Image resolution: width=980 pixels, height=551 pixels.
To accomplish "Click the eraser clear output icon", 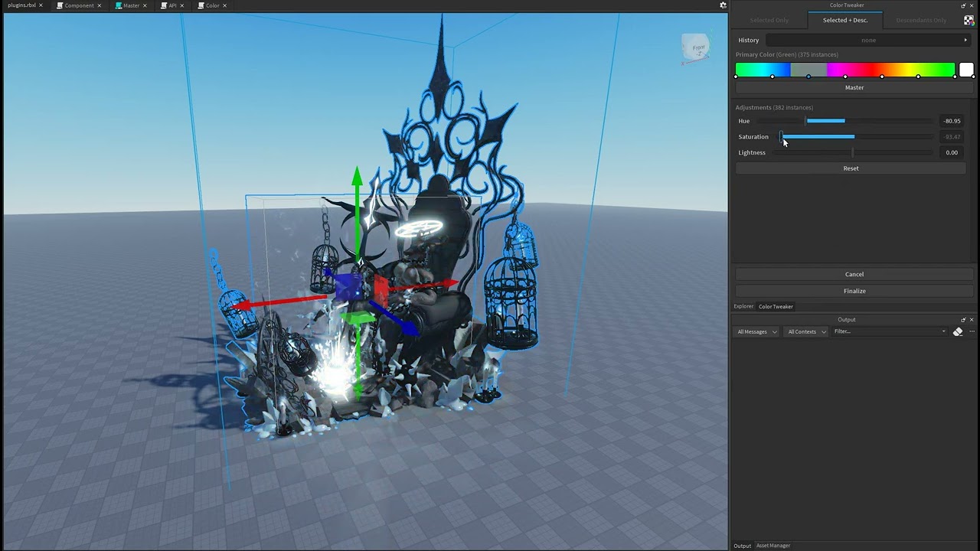I will pyautogui.click(x=958, y=331).
